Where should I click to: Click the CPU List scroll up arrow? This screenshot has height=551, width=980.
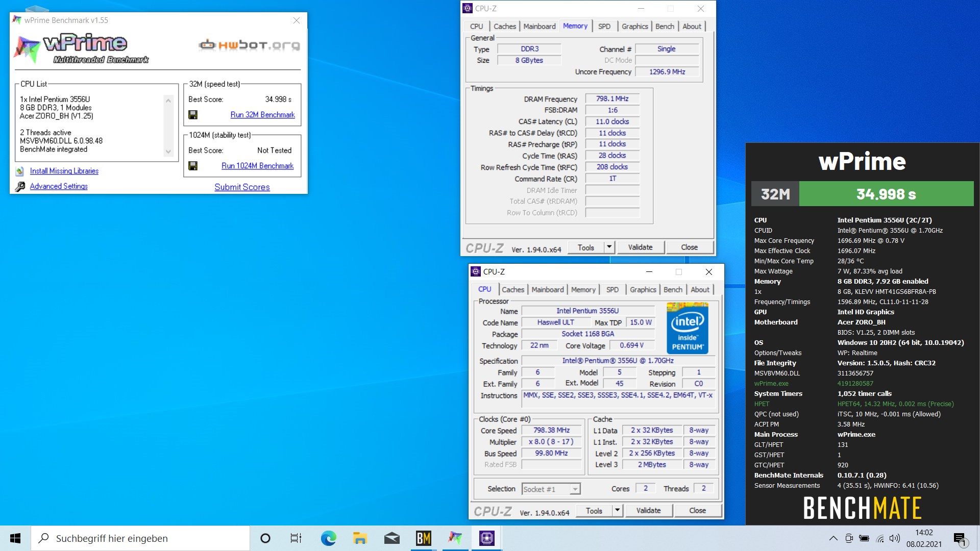pyautogui.click(x=168, y=101)
